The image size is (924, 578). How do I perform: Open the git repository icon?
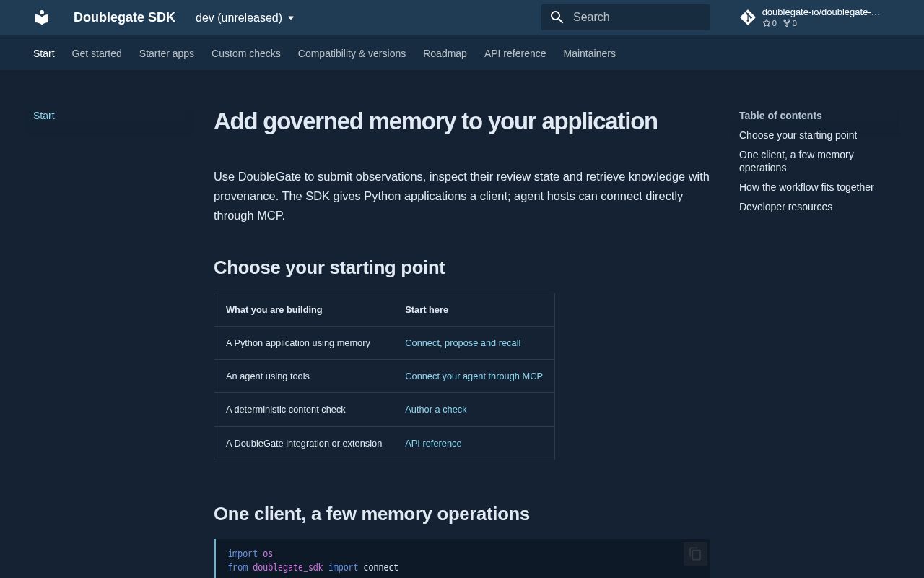(748, 17)
